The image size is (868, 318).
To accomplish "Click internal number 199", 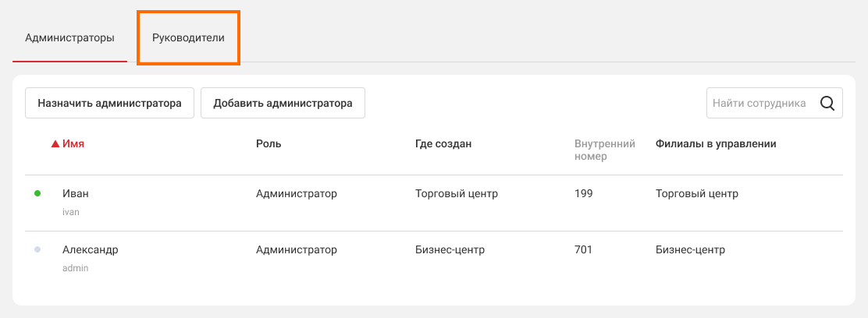I will tap(583, 193).
